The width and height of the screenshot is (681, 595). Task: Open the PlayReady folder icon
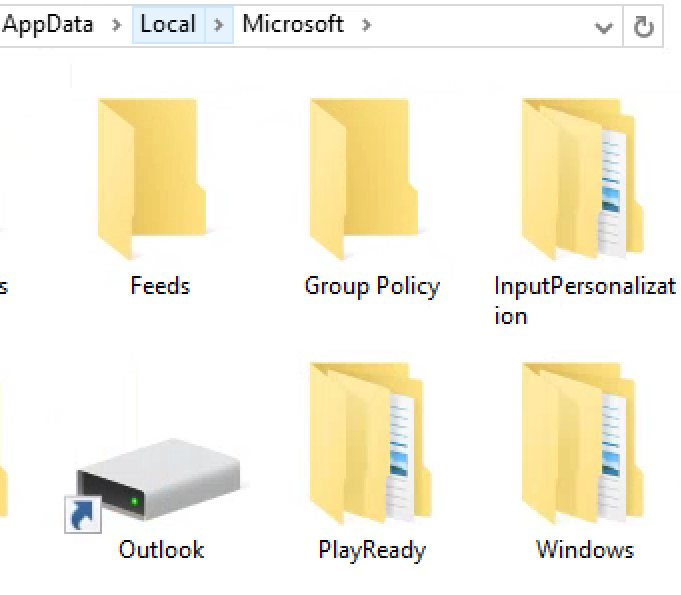point(370,443)
